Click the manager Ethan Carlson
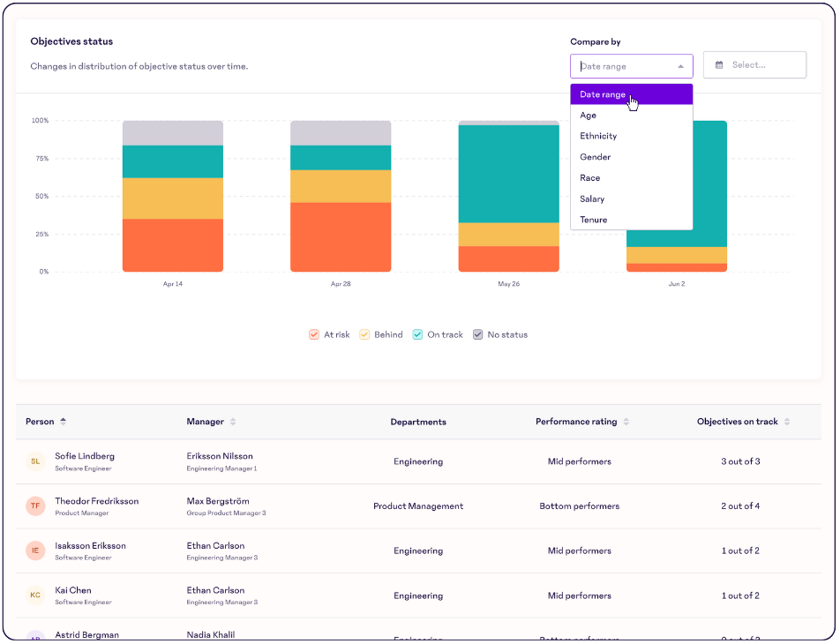840x644 pixels. tap(215, 545)
